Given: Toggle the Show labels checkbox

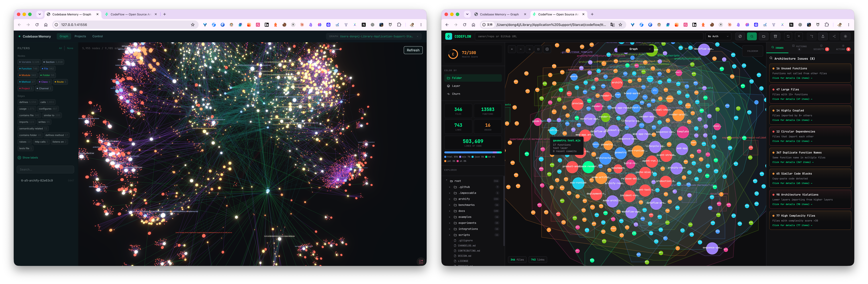Looking at the screenshot, I should coord(28,158).
